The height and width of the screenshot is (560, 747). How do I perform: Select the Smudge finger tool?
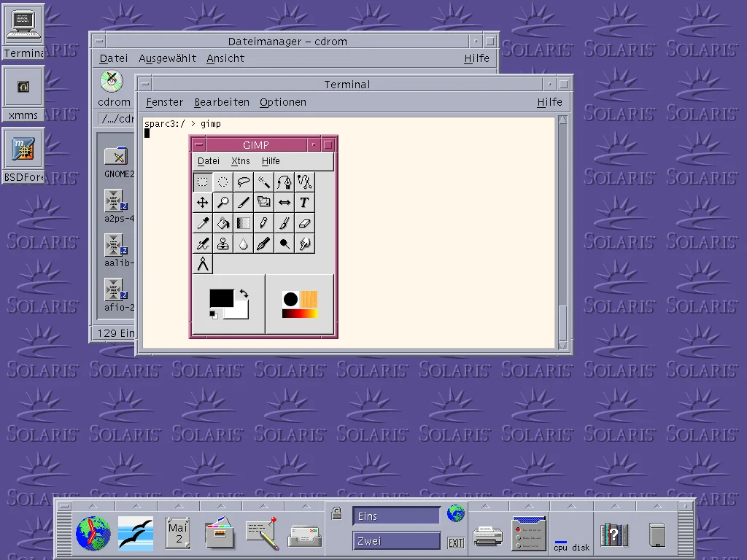(x=305, y=244)
